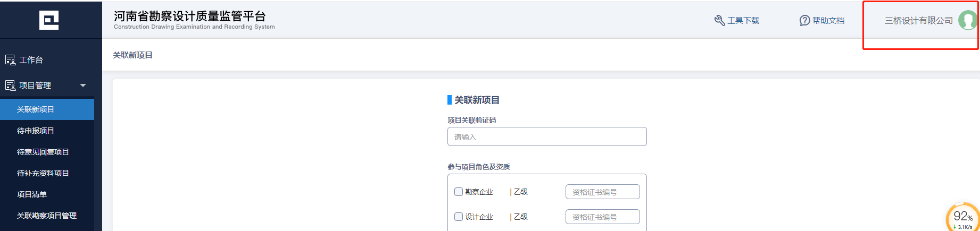980x231 pixels.
Task: Click the 工具下载 wrench icon
Action: tap(719, 21)
